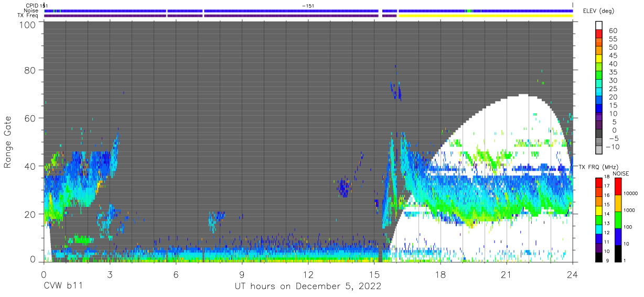The image size is (644, 297).
Task: Click the white top elevation colorbar box
Action: (598, 26)
